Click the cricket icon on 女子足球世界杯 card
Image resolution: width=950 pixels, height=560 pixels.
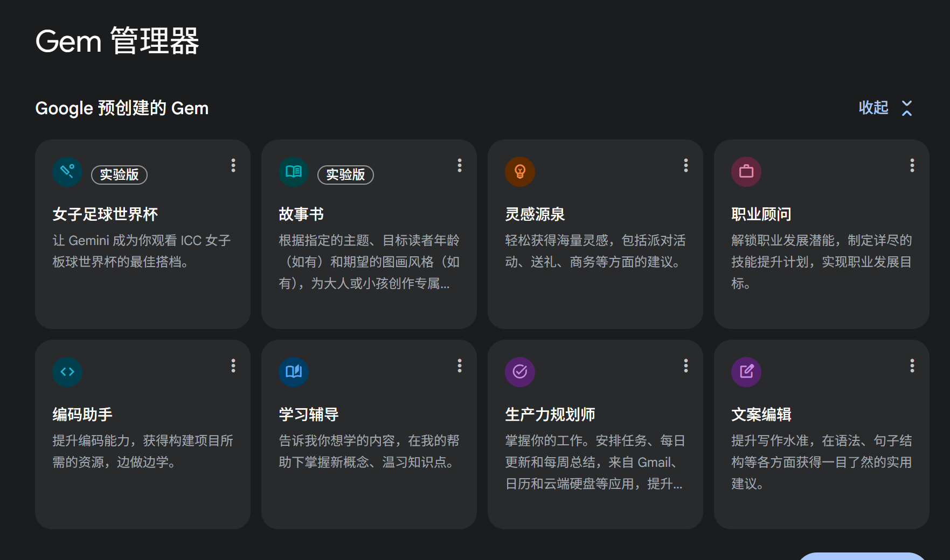(67, 172)
